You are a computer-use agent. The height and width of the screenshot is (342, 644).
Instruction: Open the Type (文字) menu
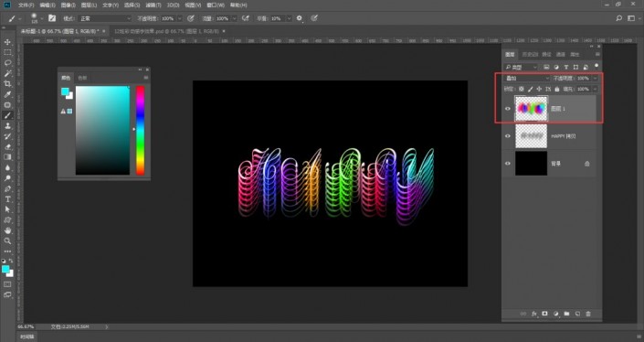(111, 5)
